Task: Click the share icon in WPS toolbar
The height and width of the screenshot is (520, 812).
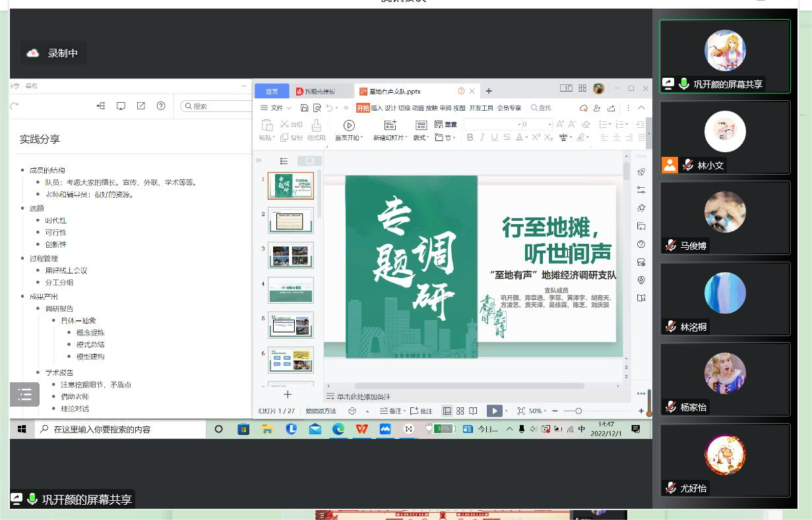Action: click(611, 108)
